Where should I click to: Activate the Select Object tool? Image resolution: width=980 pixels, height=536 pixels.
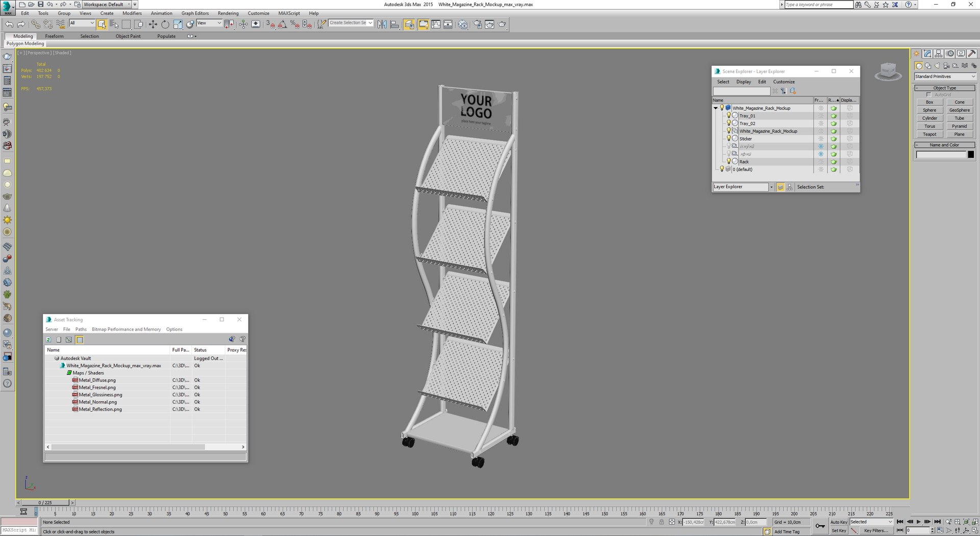point(102,24)
